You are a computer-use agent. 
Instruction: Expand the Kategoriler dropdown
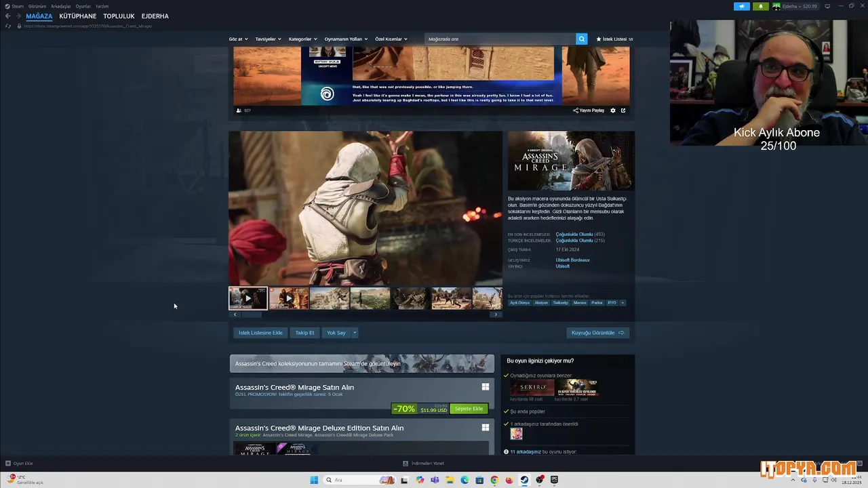pos(302,39)
